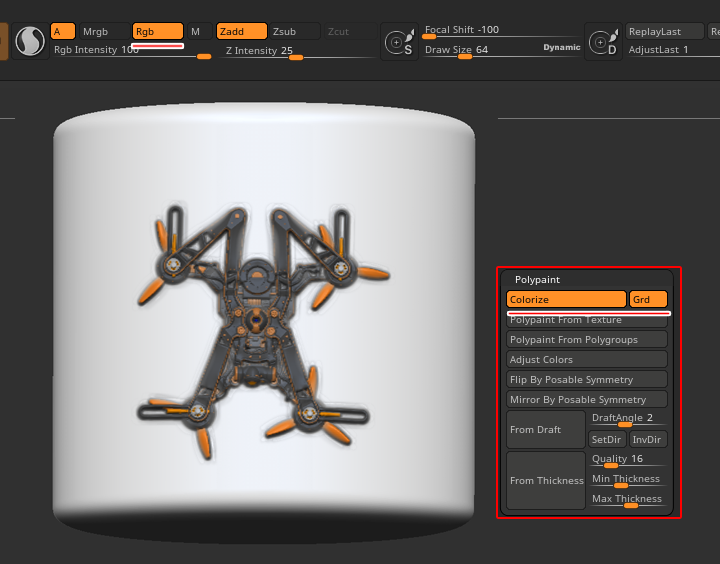Image resolution: width=720 pixels, height=564 pixels.
Task: Toggle the Grd gradient button
Action: [x=647, y=300]
